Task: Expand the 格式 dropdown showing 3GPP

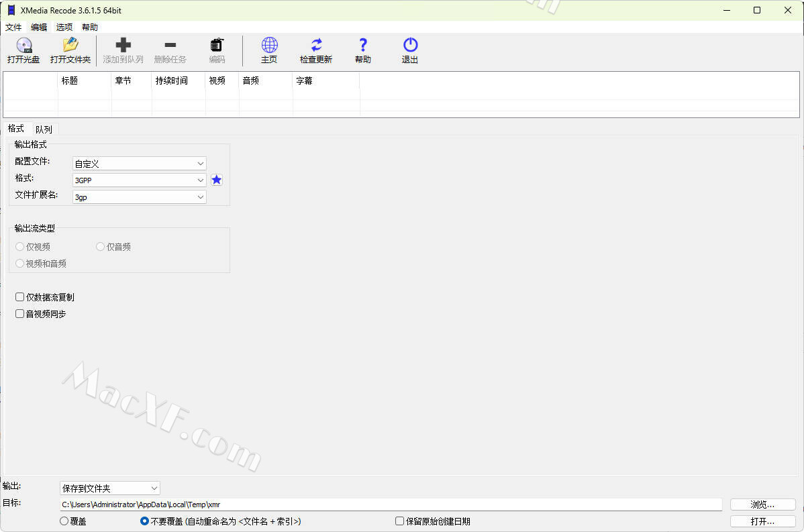Action: click(x=140, y=180)
